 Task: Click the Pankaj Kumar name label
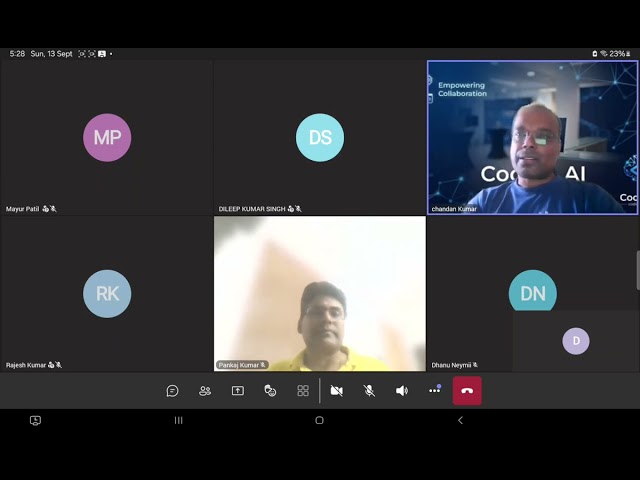(239, 365)
